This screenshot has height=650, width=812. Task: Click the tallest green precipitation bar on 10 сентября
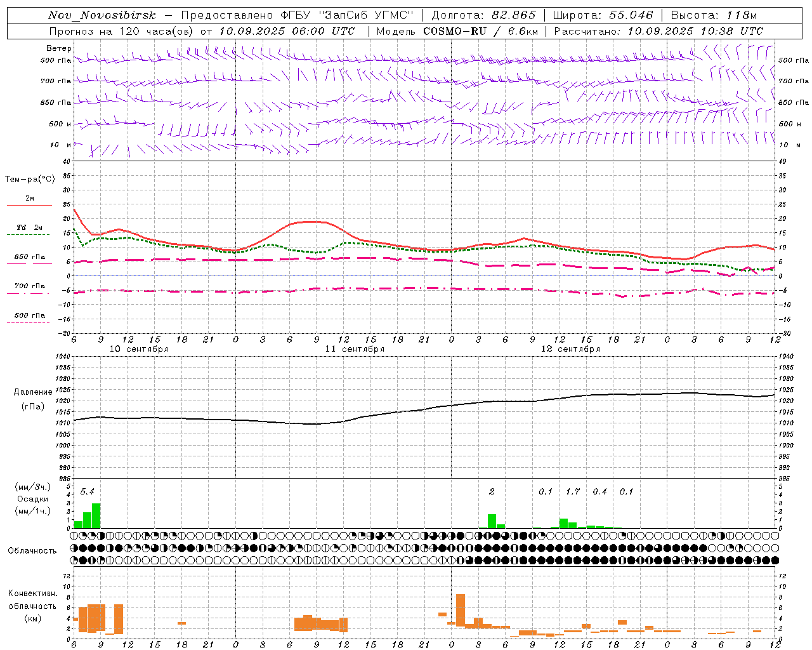96,515
